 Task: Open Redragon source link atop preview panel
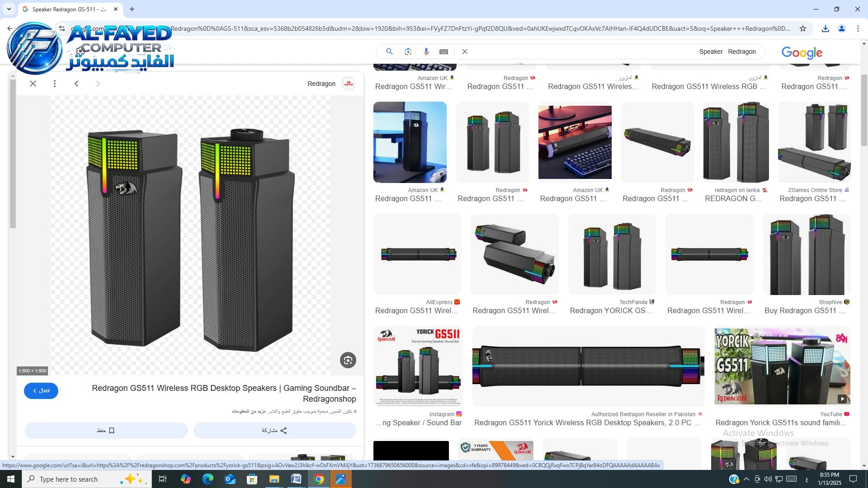point(321,84)
